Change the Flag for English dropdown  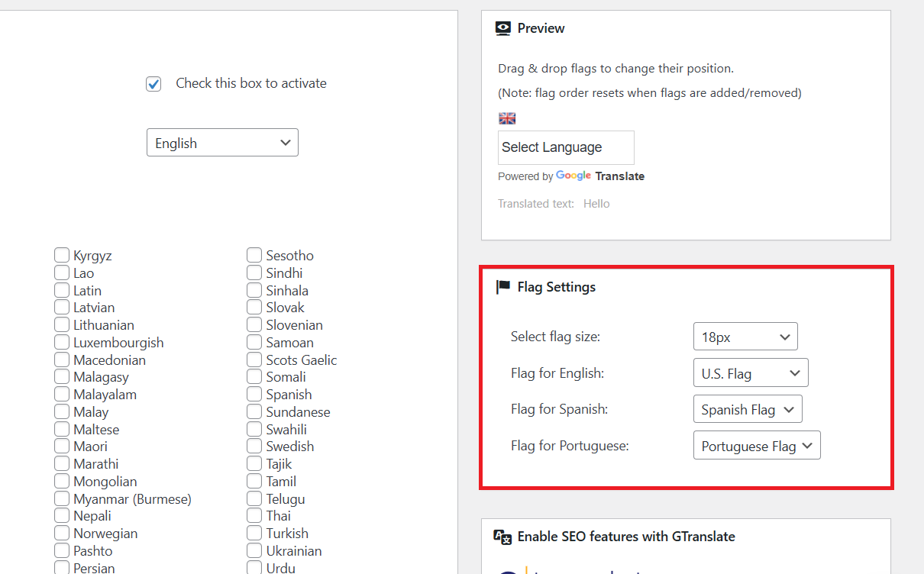pyautogui.click(x=750, y=373)
